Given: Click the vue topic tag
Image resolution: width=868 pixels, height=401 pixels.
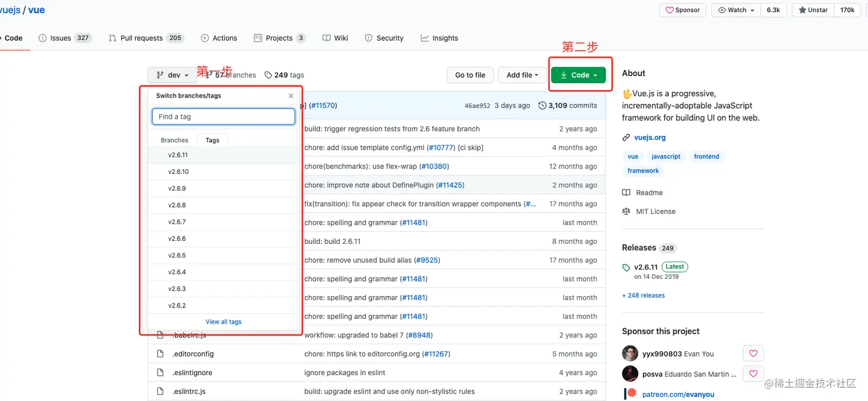Looking at the screenshot, I should click(633, 157).
